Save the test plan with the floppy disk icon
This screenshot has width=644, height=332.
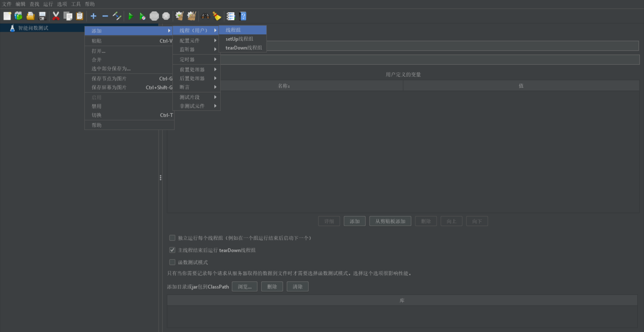42,16
